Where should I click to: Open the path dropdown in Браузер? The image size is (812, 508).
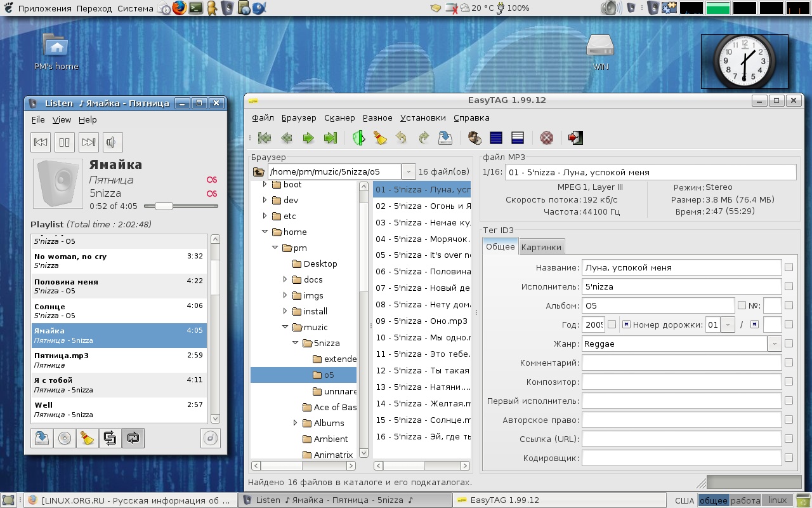tap(408, 171)
